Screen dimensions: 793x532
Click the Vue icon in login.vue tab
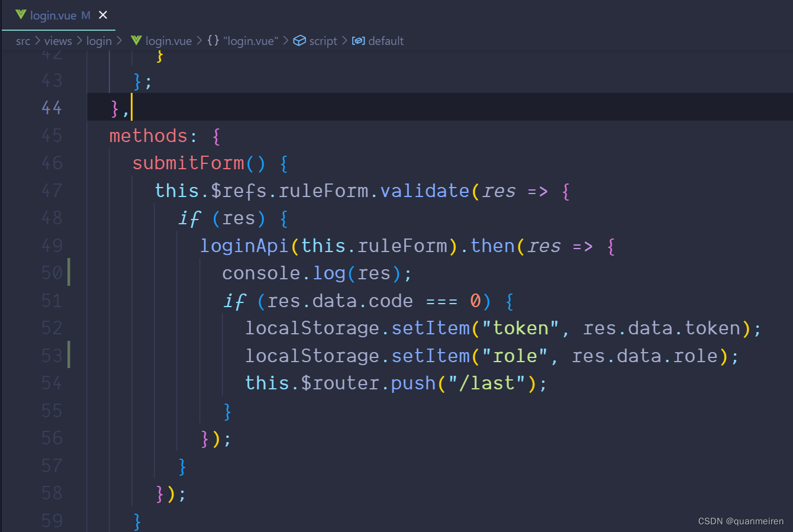coord(21,14)
